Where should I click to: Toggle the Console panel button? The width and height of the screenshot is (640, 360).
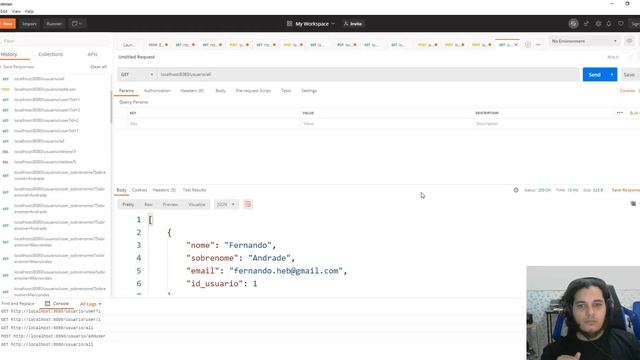[57, 304]
